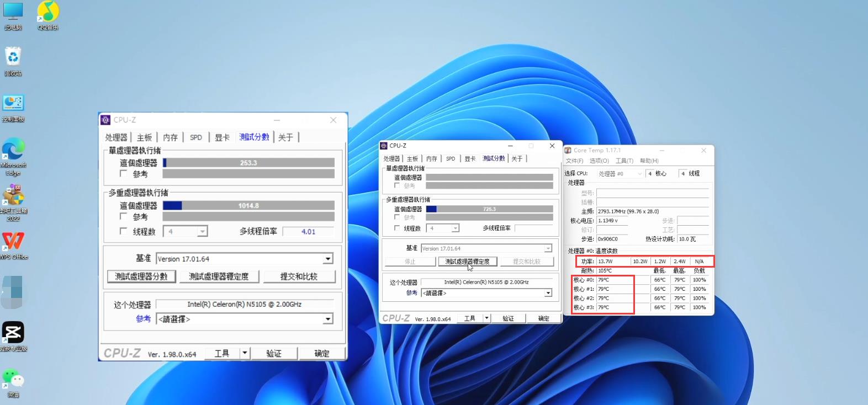
Task: Open 參考 <請選擇> dropdown in small CPU-Z
Action: pyautogui.click(x=548, y=293)
